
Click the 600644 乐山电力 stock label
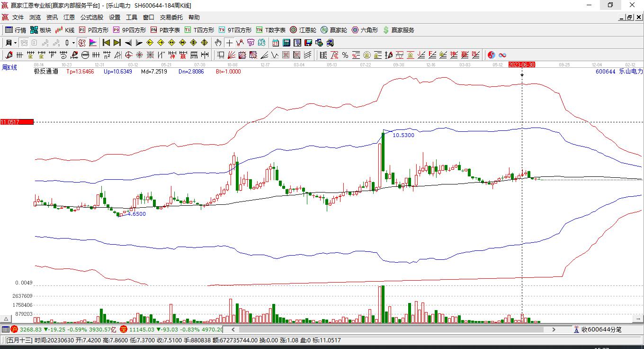coord(619,72)
